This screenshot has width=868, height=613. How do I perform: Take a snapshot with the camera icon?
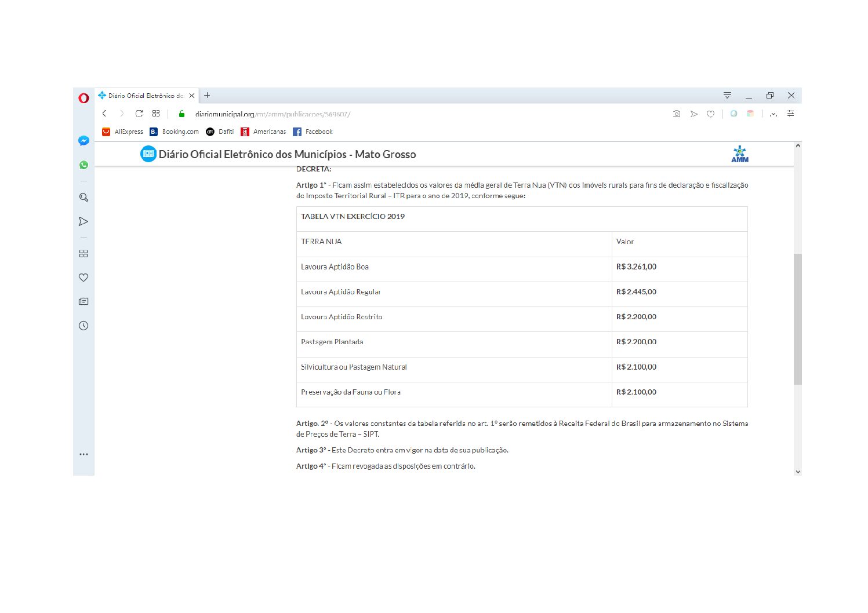[676, 114]
